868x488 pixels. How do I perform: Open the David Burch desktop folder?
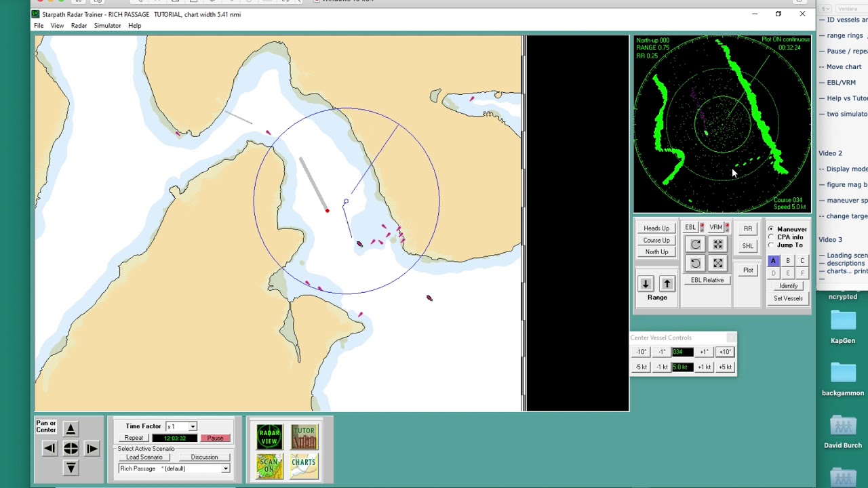click(843, 432)
